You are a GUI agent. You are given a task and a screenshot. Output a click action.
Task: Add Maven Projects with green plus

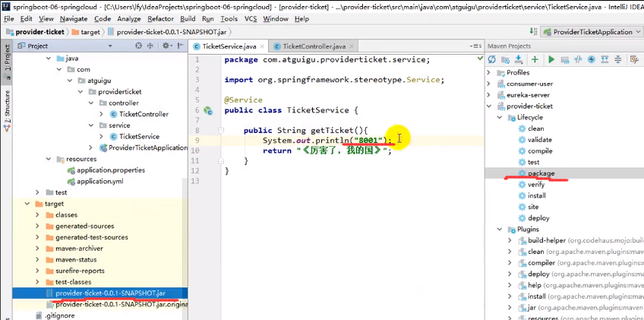pyautogui.click(x=535, y=59)
